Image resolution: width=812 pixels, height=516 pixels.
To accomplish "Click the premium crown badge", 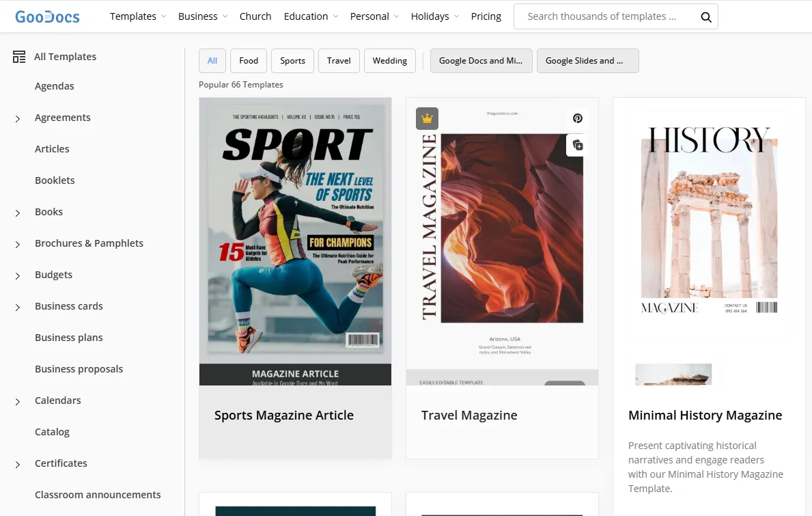I will (x=428, y=119).
